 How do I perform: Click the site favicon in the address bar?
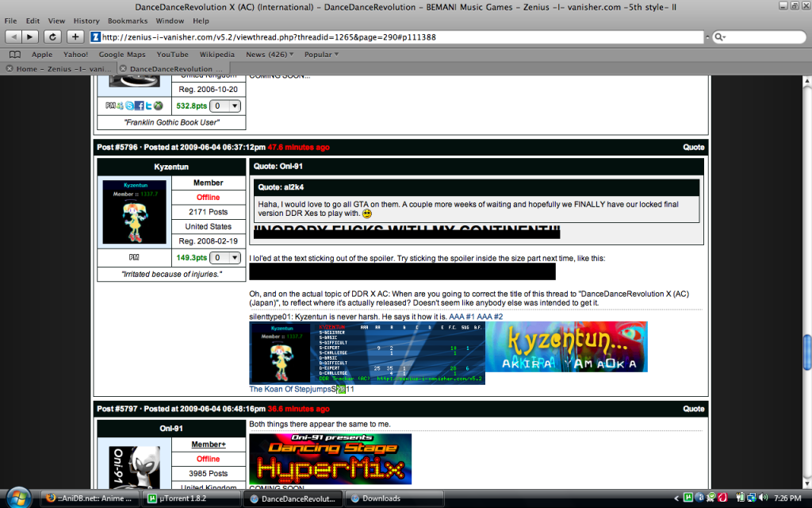click(95, 37)
